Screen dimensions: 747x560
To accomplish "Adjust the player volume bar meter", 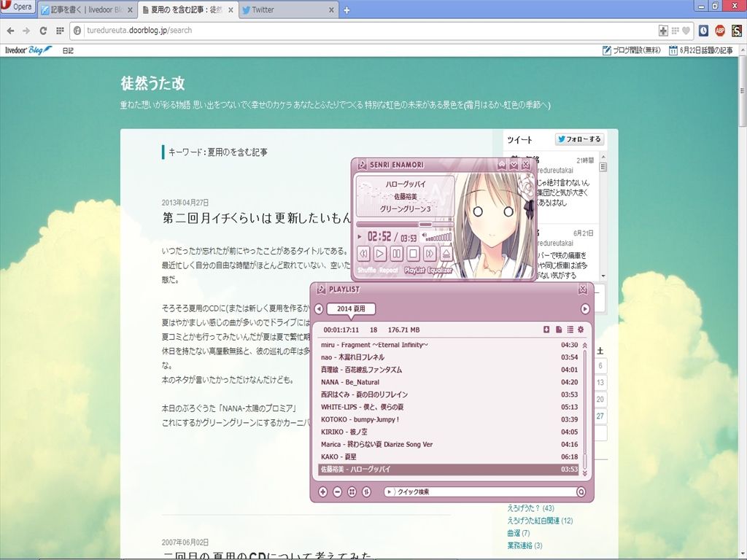I will point(438,237).
